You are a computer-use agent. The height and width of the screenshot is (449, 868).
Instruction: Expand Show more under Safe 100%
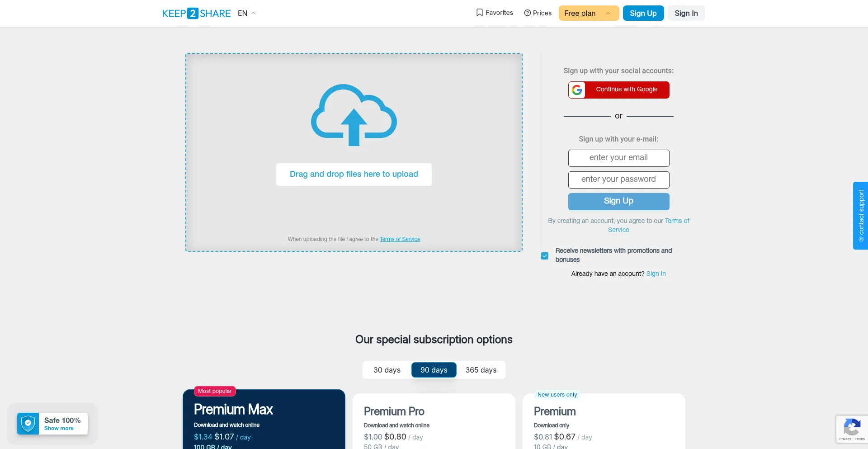click(x=59, y=428)
